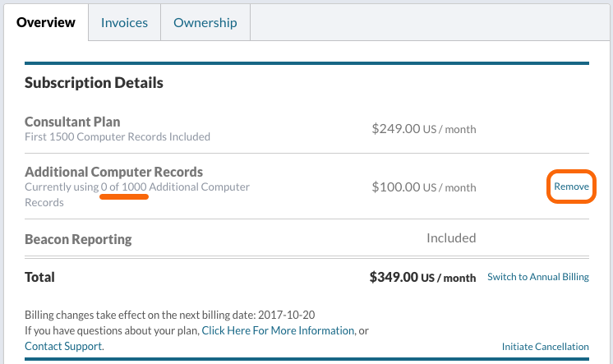Click Additional Computer Records heading
The image size is (613, 364).
[x=113, y=172]
